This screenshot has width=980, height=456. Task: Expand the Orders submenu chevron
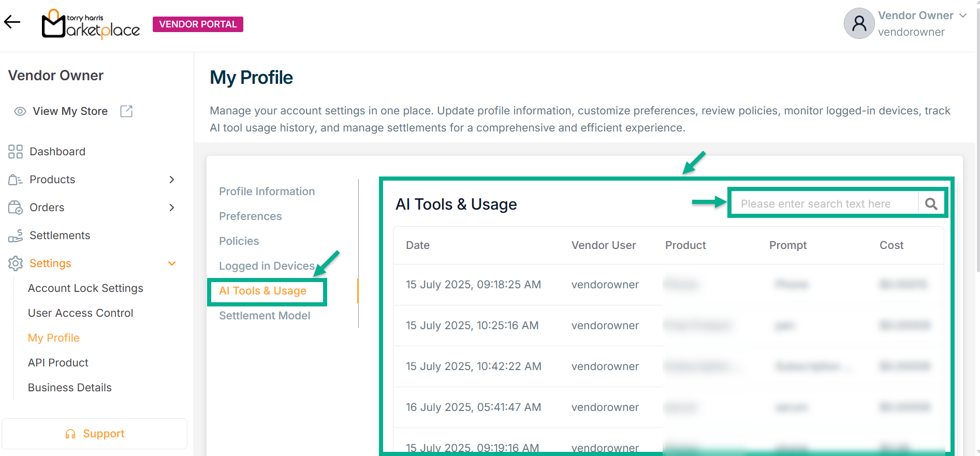pos(172,208)
